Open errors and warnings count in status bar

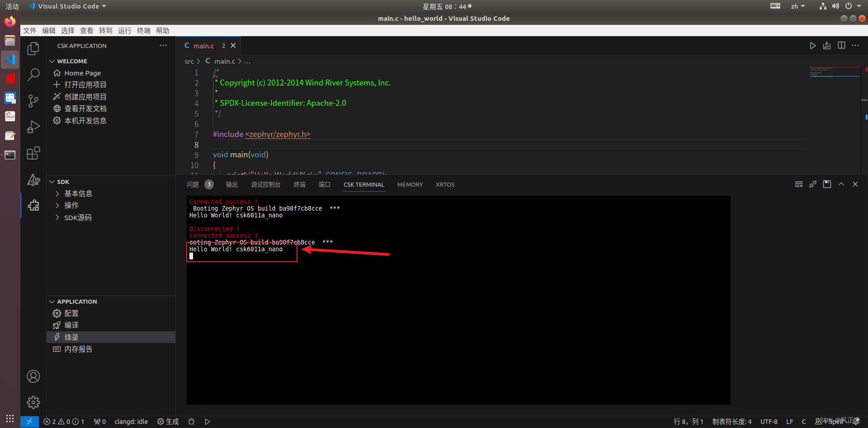64,422
